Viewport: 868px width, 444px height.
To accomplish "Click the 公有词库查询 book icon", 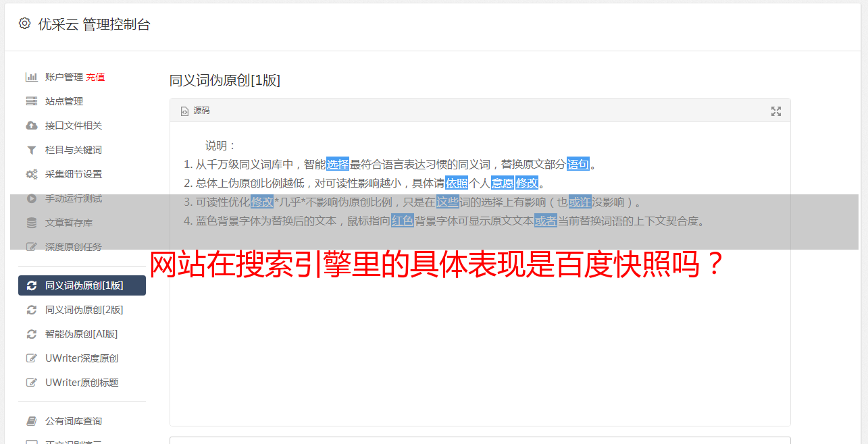I will click(x=31, y=421).
